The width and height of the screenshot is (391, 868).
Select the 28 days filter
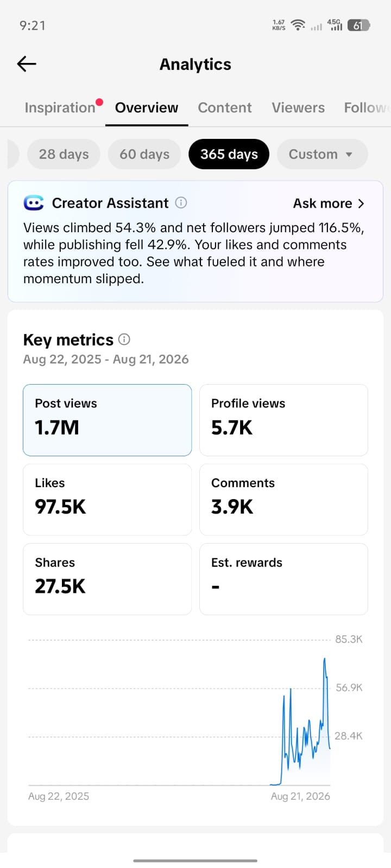[x=64, y=154]
